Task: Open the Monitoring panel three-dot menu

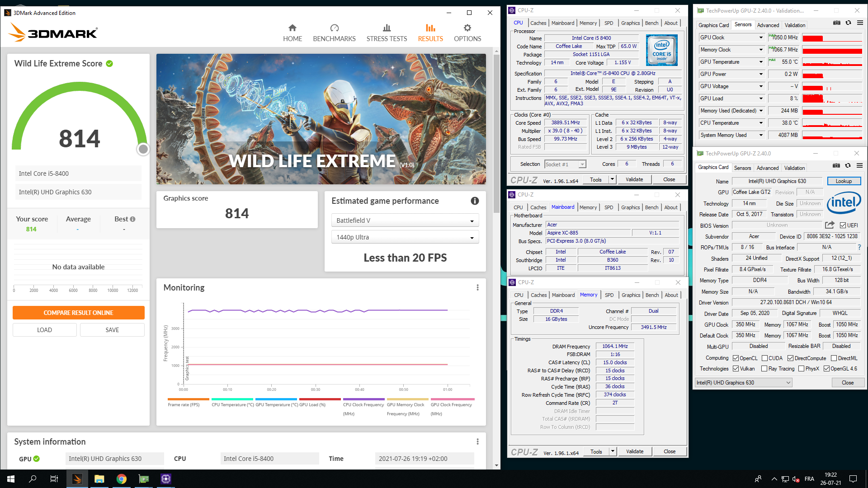Action: (477, 287)
